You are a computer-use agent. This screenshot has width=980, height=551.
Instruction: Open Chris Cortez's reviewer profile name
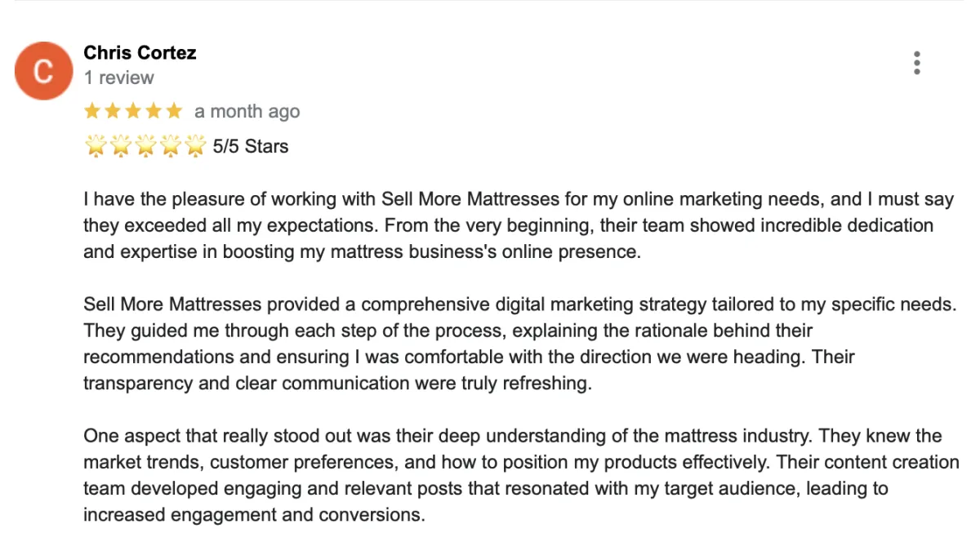[x=140, y=53]
